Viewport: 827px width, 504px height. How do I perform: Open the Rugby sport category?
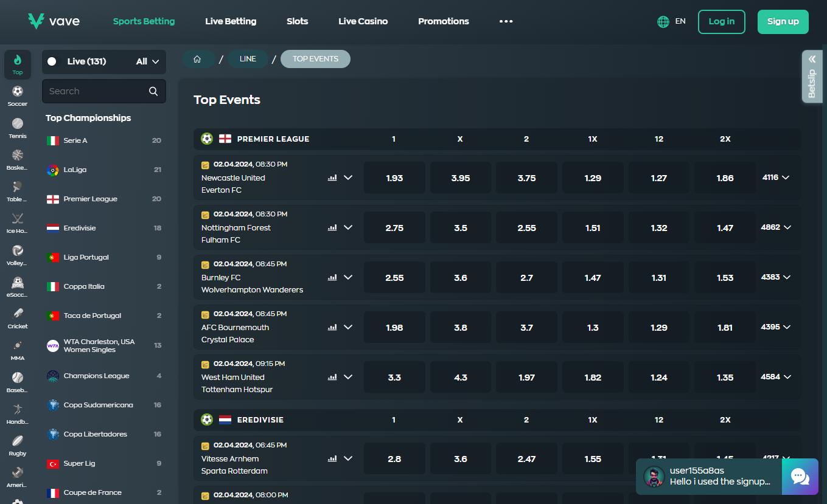pyautogui.click(x=18, y=444)
